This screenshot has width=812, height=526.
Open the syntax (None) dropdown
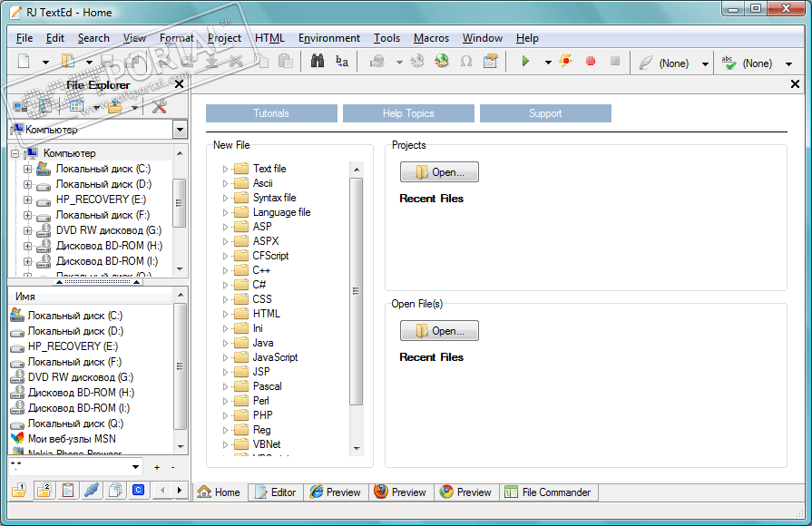[705, 63]
